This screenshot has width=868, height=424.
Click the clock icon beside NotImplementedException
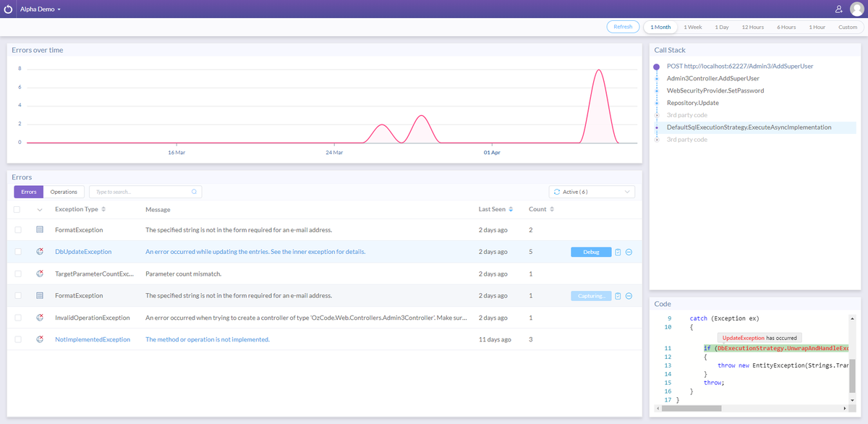[x=41, y=339]
